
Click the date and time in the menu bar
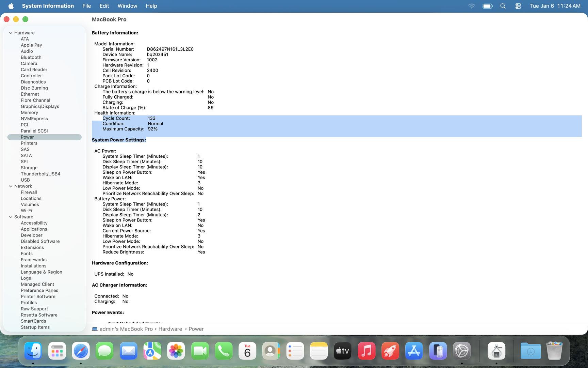coord(555,6)
